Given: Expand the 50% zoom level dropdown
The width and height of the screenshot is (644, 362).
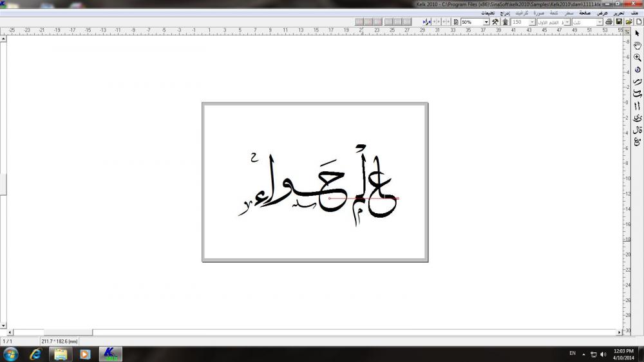Looking at the screenshot, I should coord(486,22).
